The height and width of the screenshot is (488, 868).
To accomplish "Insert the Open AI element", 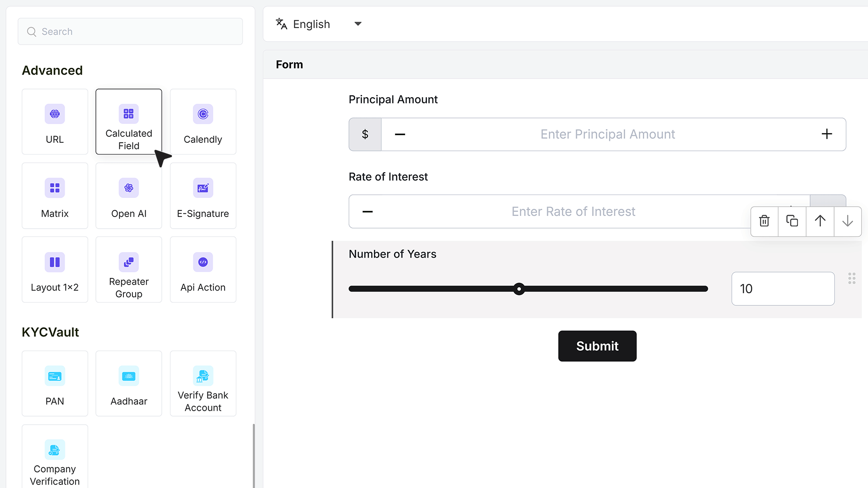I will click(129, 196).
